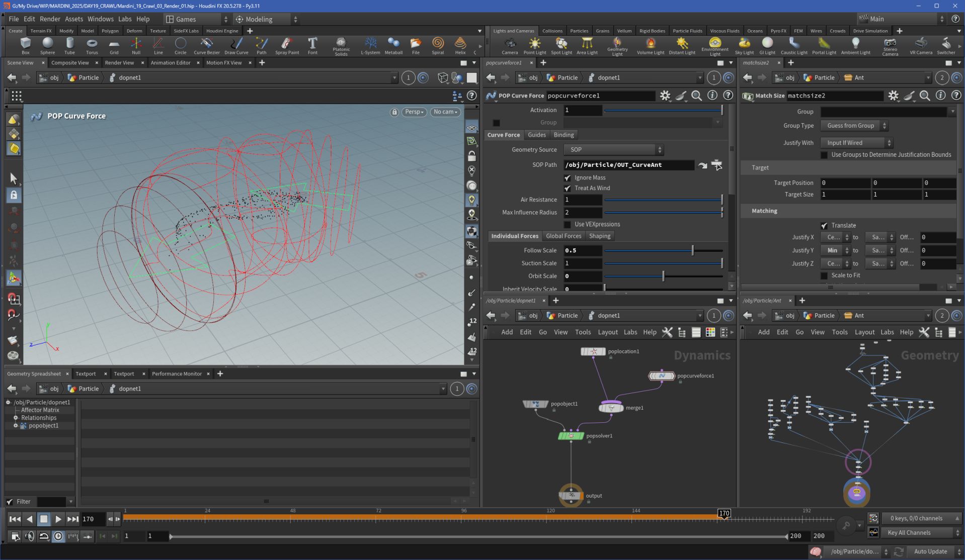Viewport: 965px width, 560px height.
Task: Switch to the Global Forces tab
Action: click(563, 236)
